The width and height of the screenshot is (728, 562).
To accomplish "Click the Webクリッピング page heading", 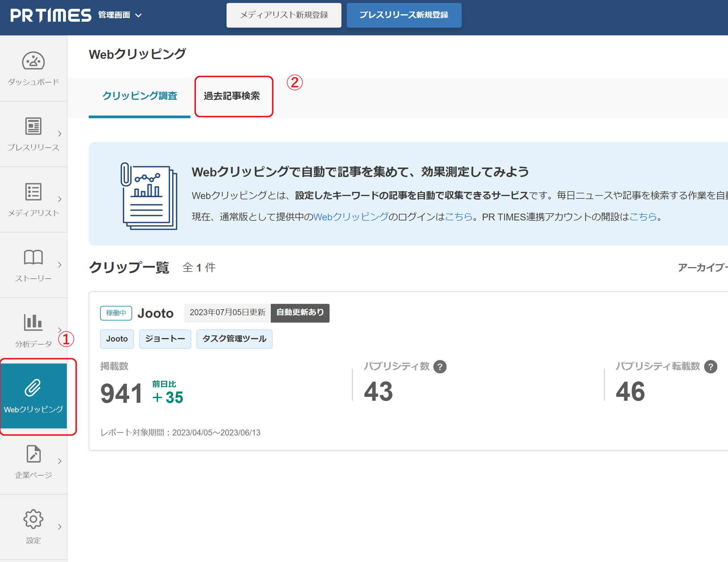I will (x=137, y=54).
